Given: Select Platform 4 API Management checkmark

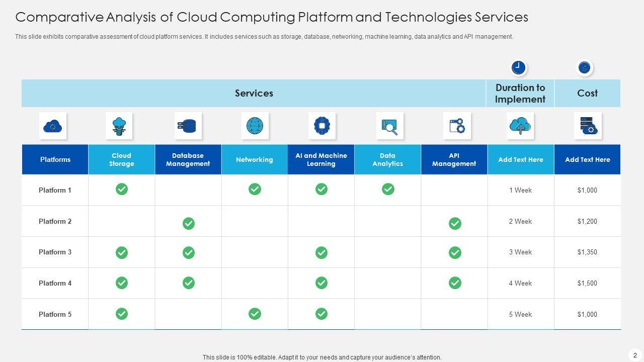Looking at the screenshot, I should coord(455,283).
